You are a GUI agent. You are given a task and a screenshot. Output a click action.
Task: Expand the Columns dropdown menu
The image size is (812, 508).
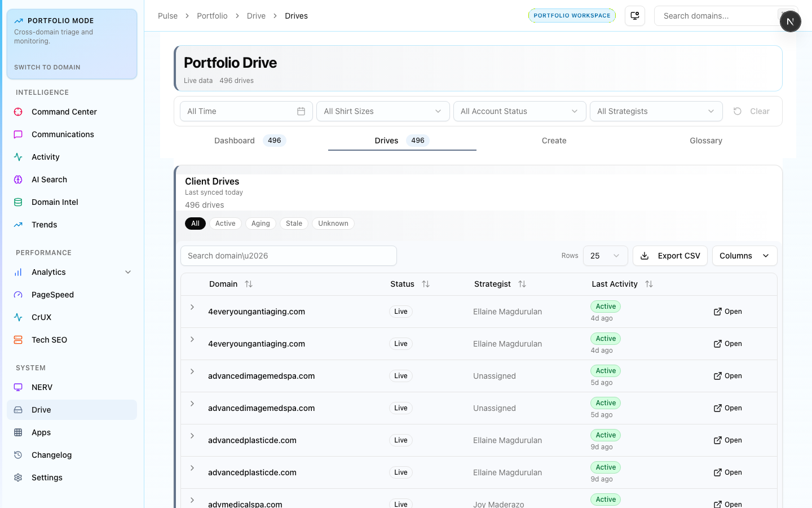pyautogui.click(x=744, y=256)
